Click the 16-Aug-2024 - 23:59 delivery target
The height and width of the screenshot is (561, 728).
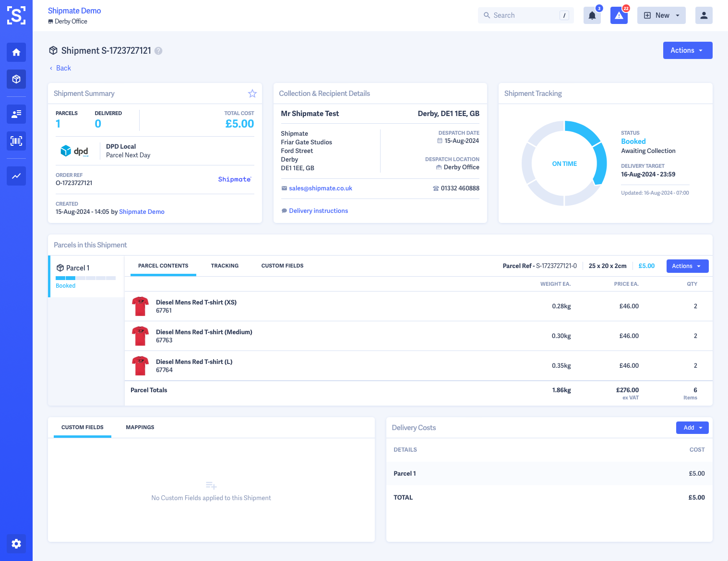pyautogui.click(x=648, y=175)
